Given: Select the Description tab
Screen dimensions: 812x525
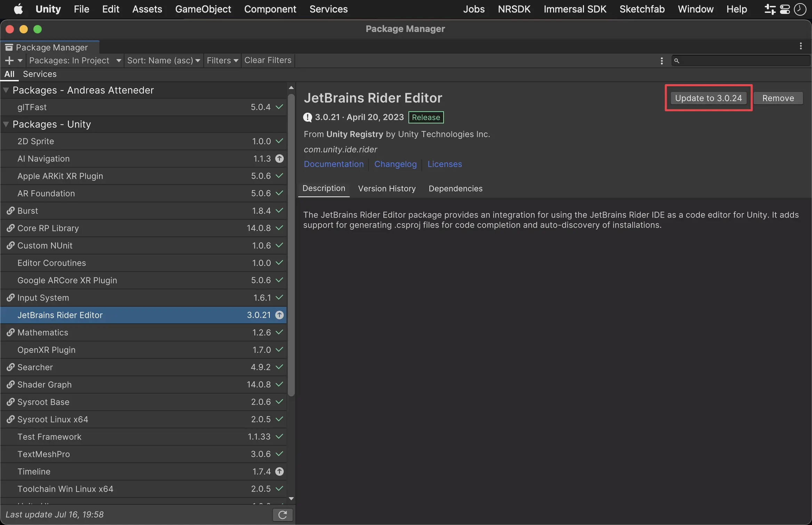Looking at the screenshot, I should click(x=324, y=188).
